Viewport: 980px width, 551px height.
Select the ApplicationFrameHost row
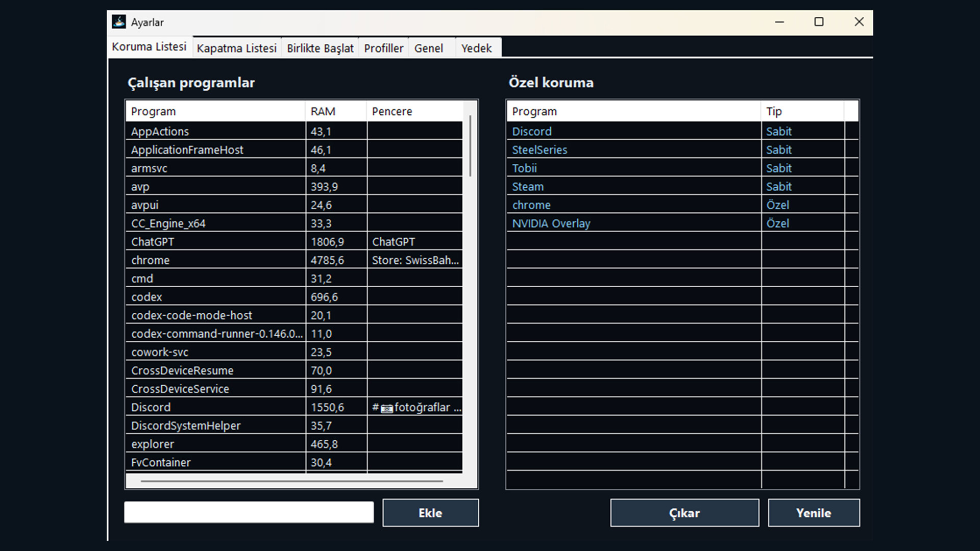(294, 149)
